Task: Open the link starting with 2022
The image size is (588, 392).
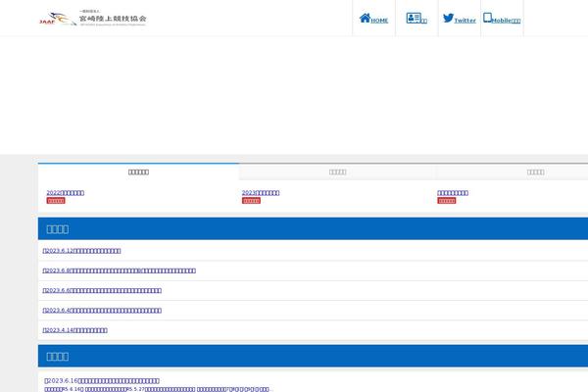Action: (66, 192)
